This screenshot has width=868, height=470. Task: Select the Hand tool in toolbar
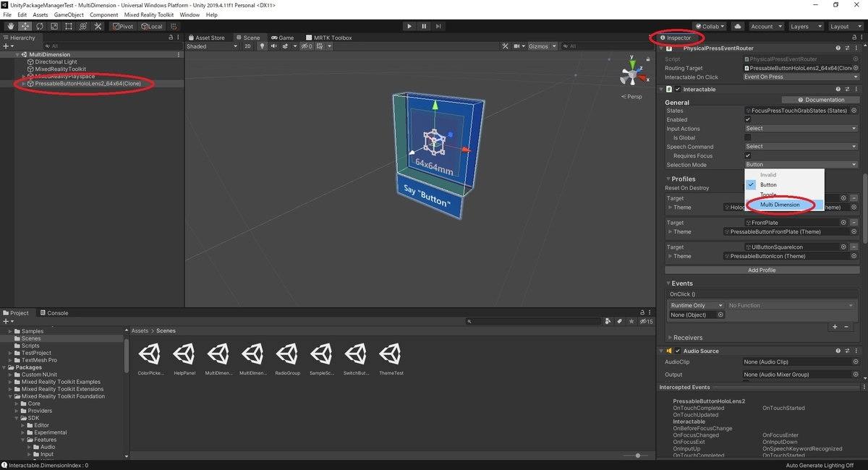tap(11, 27)
